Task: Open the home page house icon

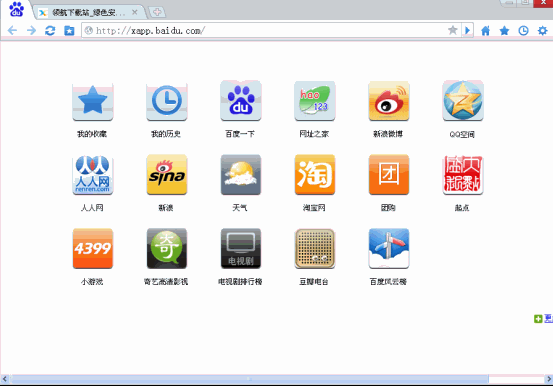Action: [x=486, y=31]
